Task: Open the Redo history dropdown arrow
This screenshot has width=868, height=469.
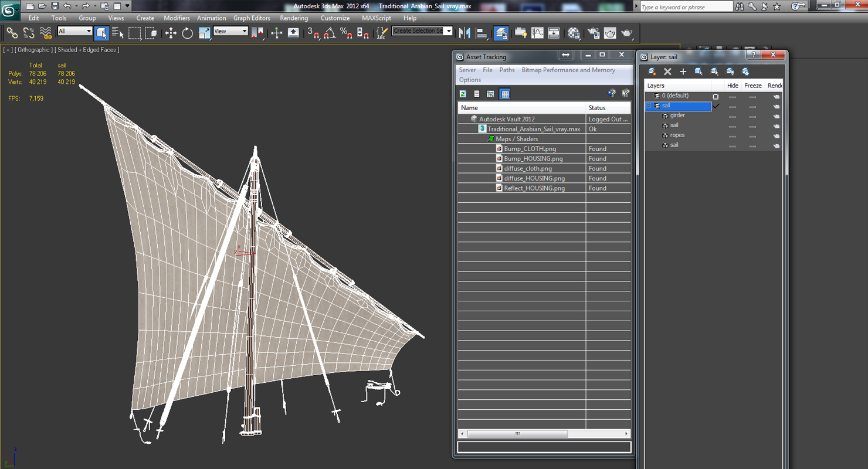Action: (94, 6)
